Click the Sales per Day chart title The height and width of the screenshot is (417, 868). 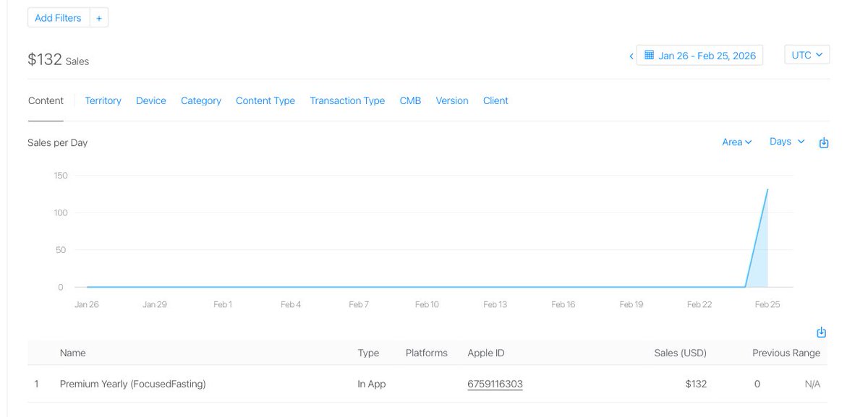coord(58,143)
